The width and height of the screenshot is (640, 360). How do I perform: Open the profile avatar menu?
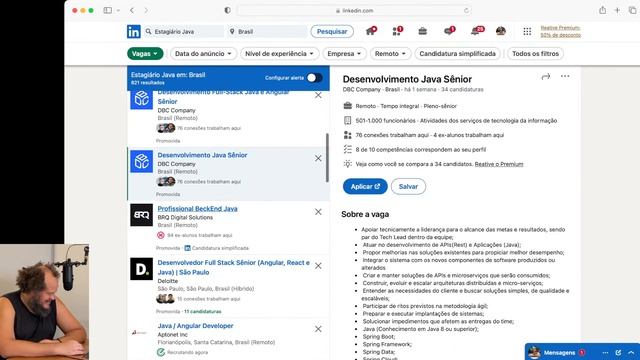click(x=501, y=31)
